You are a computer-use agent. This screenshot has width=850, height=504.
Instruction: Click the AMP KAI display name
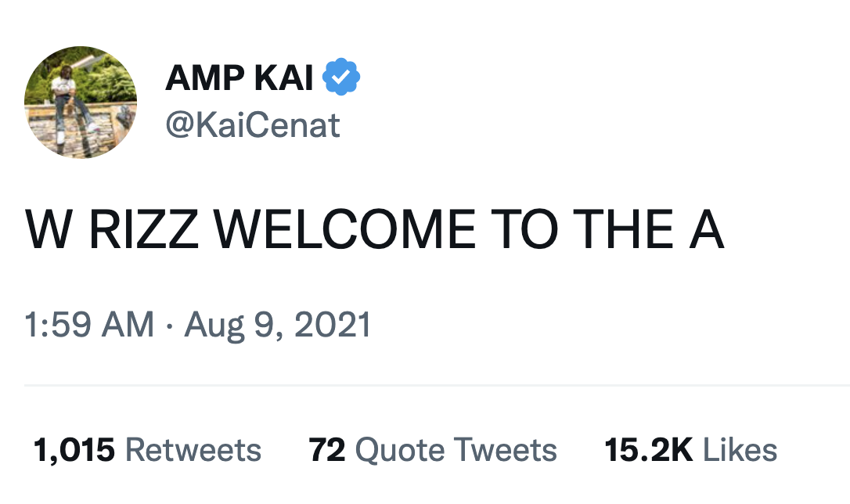click(240, 78)
